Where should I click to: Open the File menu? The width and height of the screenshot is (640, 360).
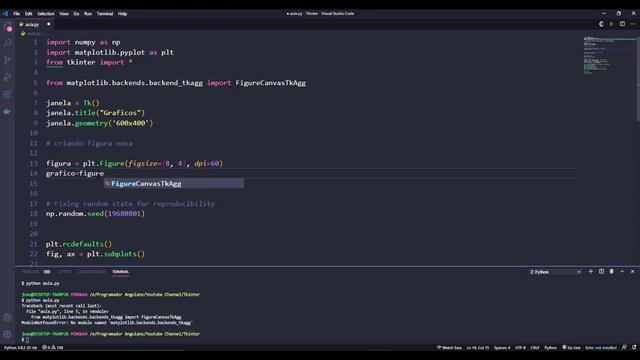click(x=16, y=13)
